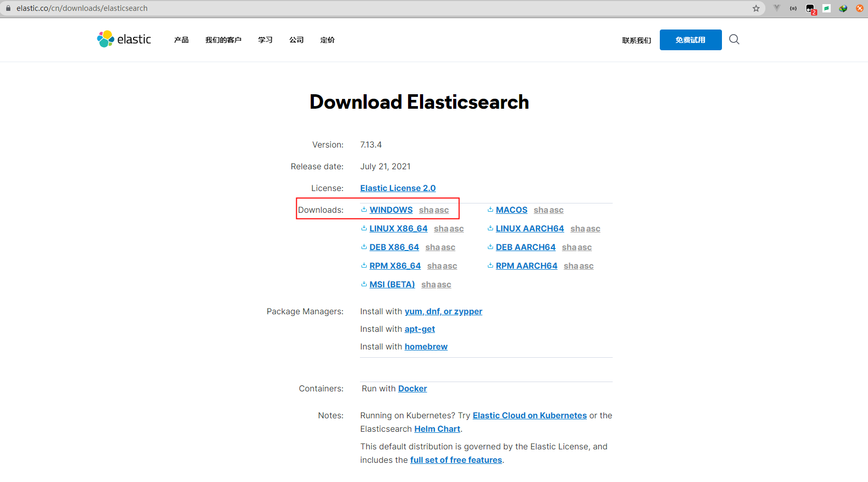Open sha checksum for RPM X86_64
The image size is (868, 482).
(x=435, y=266)
